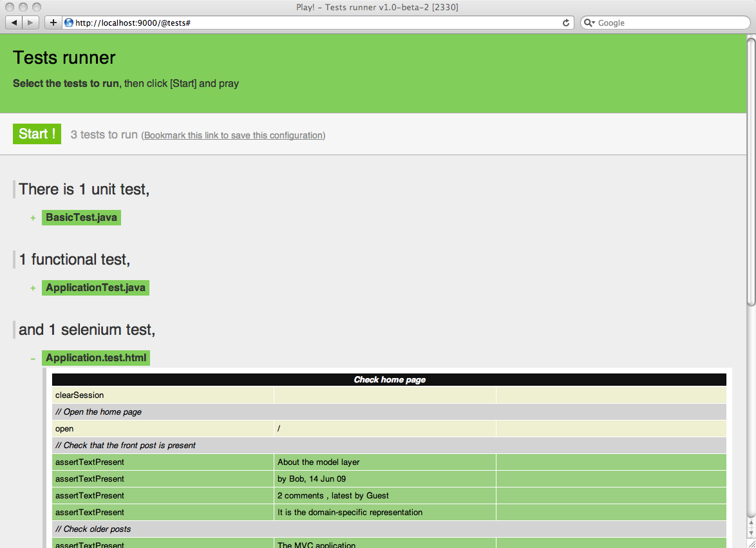Click the browser Forward arrow button
The image size is (756, 548).
[x=30, y=23]
